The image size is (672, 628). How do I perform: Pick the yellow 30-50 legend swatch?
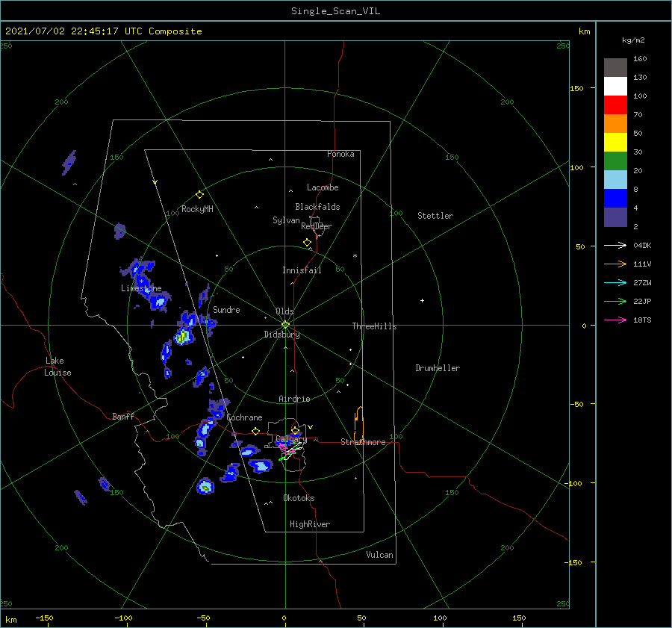coord(615,143)
